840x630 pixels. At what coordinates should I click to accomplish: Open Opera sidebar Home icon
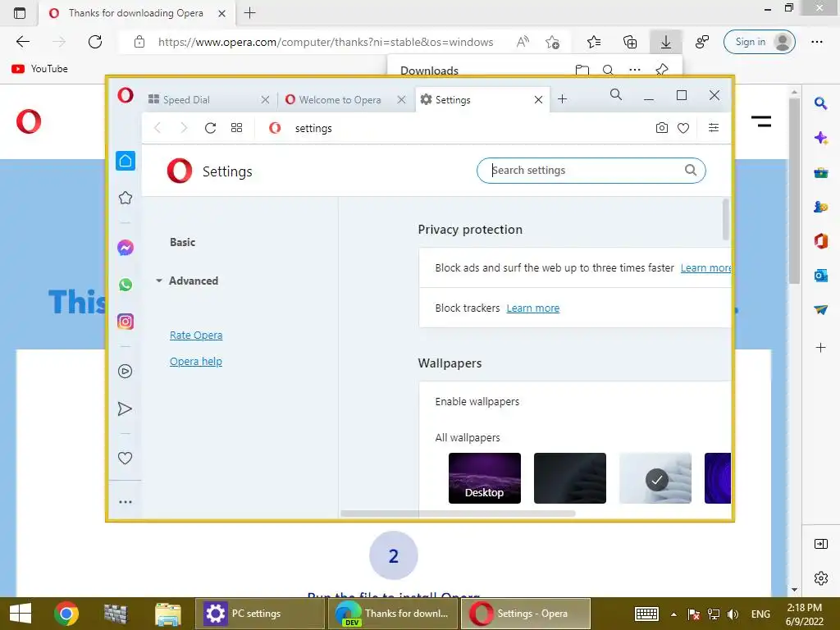pyautogui.click(x=126, y=161)
